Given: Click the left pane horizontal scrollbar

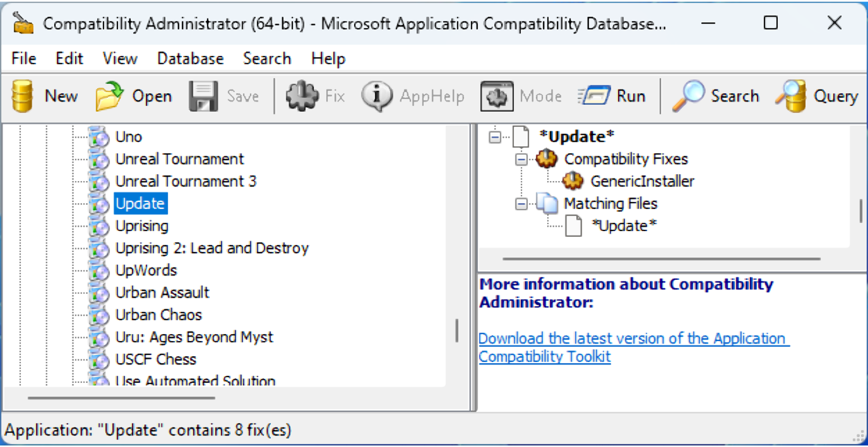Looking at the screenshot, I should (121, 398).
